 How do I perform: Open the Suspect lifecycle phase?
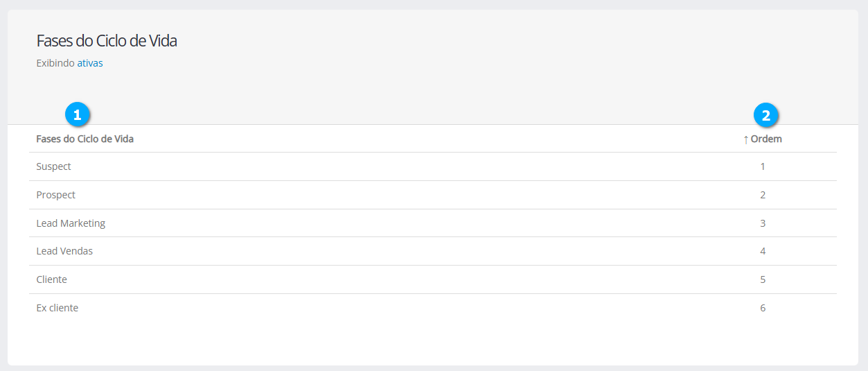coord(53,166)
